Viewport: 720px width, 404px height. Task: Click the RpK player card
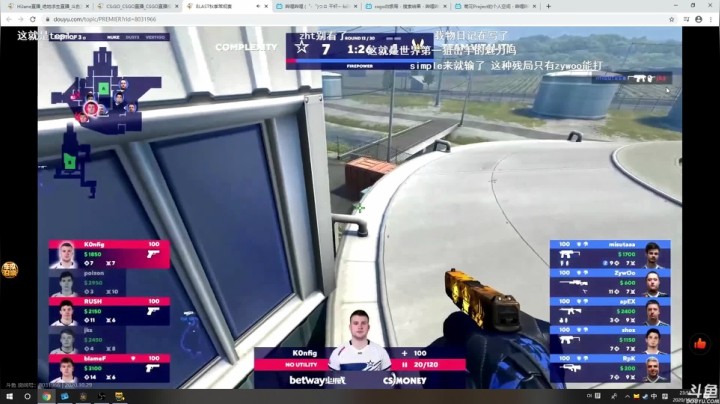(610, 368)
